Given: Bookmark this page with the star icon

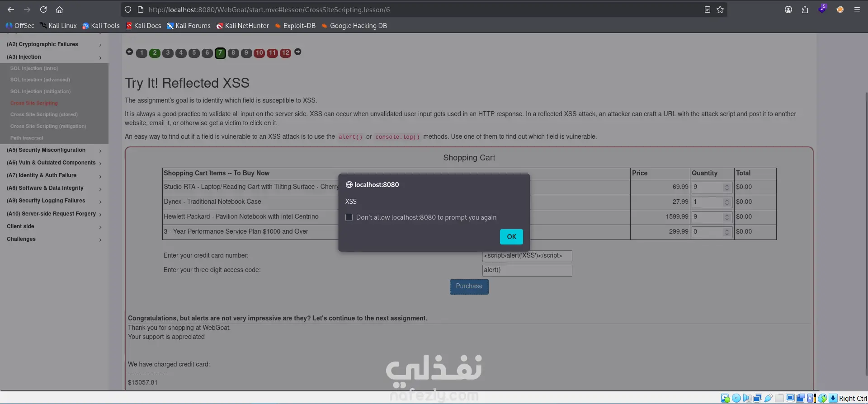Looking at the screenshot, I should click(x=720, y=9).
